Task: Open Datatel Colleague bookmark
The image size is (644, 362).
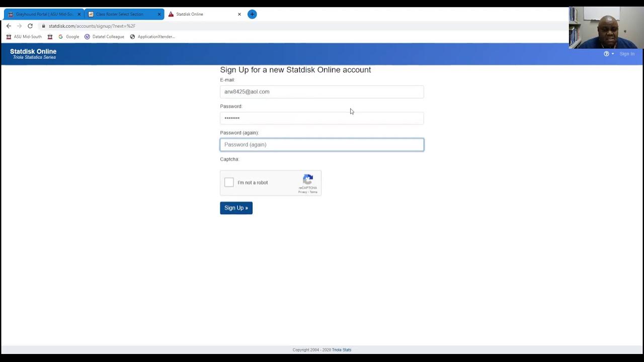Action: (104, 37)
